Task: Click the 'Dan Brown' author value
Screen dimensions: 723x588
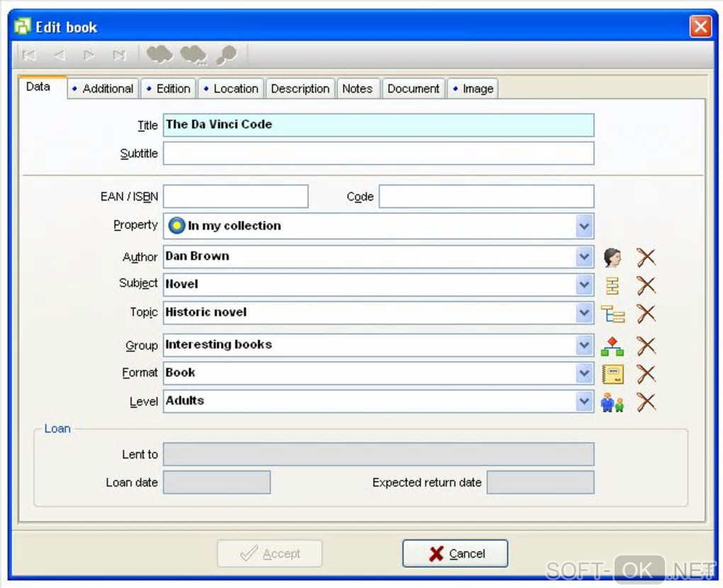Action: tap(197, 256)
